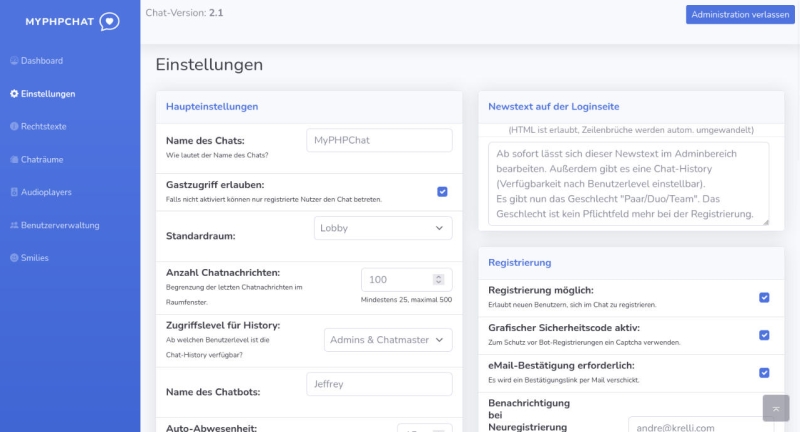Click the scroll-to-top arrow button
The height and width of the screenshot is (432, 800).
[x=776, y=408]
